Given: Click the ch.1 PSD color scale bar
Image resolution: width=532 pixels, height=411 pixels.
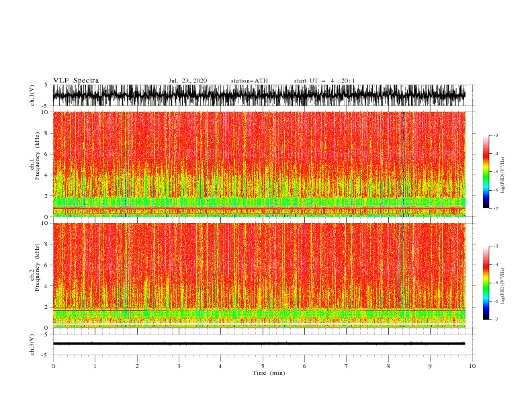Looking at the screenshot, I should tap(486, 172).
